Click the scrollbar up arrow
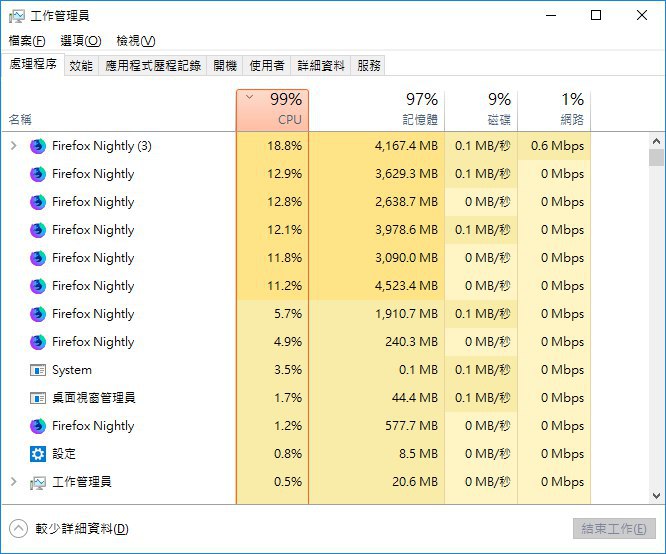 [656, 141]
